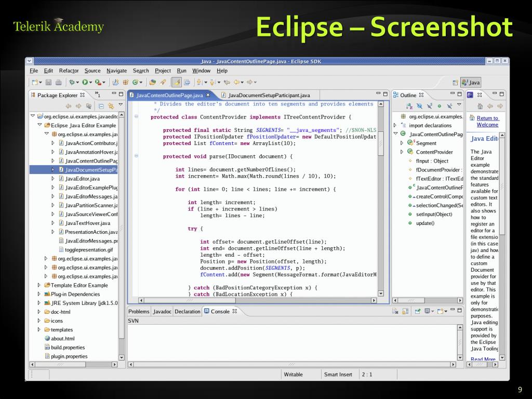Click the Save toolbar icon
532x399 pixels.
pos(48,82)
